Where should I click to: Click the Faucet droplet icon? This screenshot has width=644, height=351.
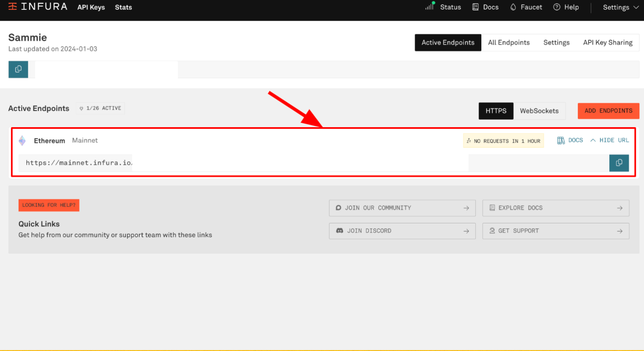pos(513,7)
